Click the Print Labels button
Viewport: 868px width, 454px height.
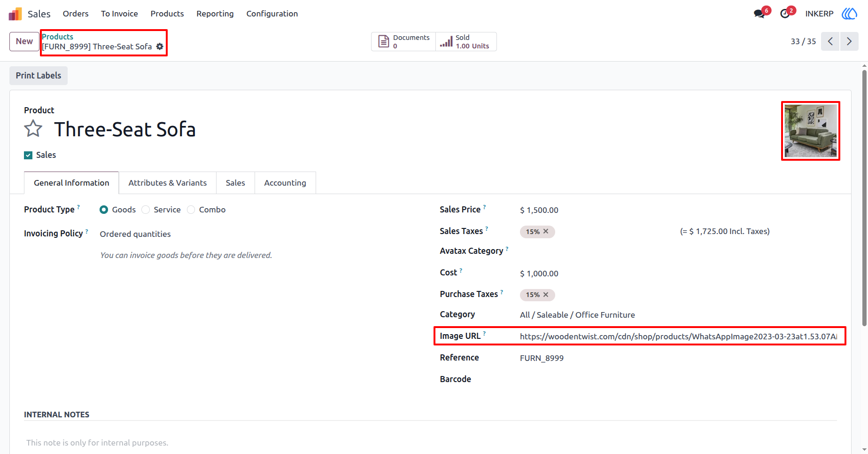39,76
